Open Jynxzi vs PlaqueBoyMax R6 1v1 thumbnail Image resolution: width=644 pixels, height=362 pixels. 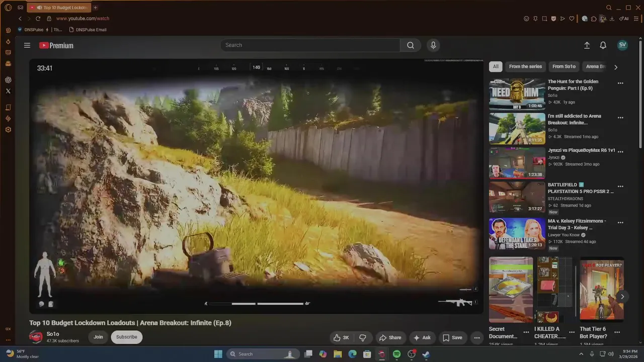click(517, 163)
